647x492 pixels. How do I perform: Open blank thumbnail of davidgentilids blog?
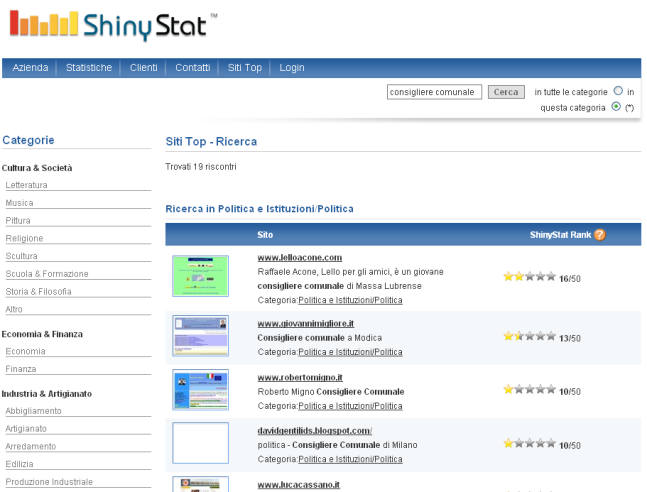[201, 443]
